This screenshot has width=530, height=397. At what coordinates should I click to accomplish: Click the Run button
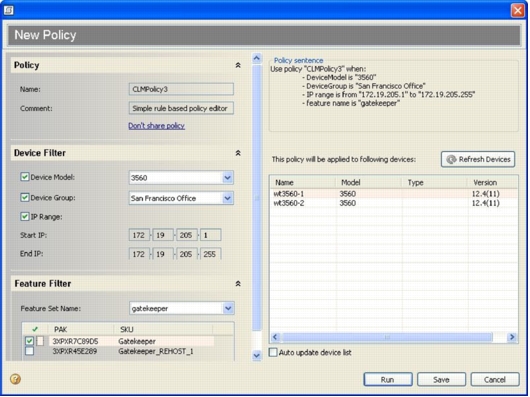pos(388,379)
